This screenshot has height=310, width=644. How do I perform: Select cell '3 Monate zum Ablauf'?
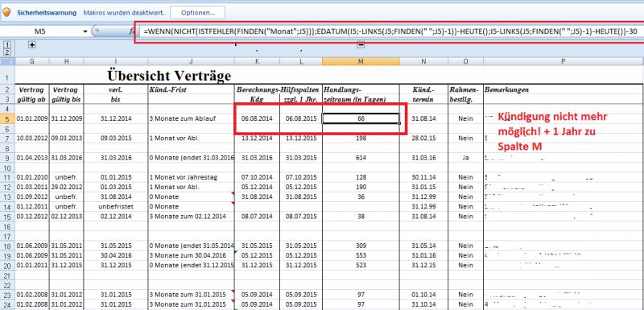(x=192, y=118)
